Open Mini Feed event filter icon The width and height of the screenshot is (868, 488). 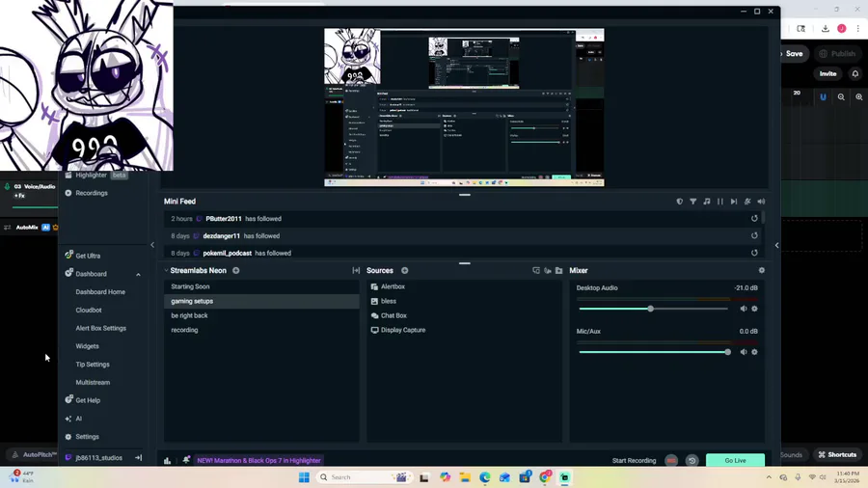[693, 202]
